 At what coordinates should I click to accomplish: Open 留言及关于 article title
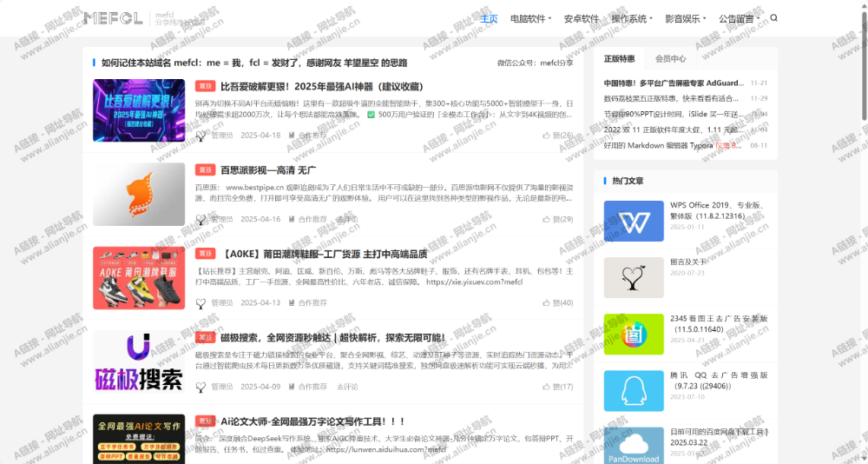point(688,262)
